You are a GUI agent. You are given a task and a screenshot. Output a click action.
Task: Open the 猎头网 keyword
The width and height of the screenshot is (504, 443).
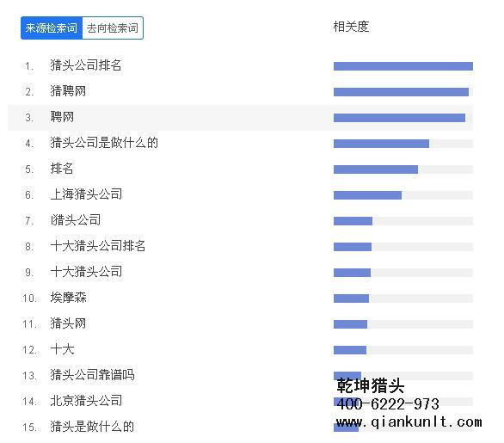pos(68,323)
